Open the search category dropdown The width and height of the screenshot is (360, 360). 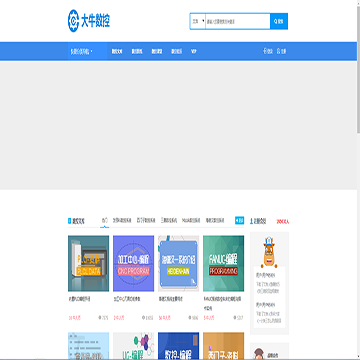click(x=198, y=21)
